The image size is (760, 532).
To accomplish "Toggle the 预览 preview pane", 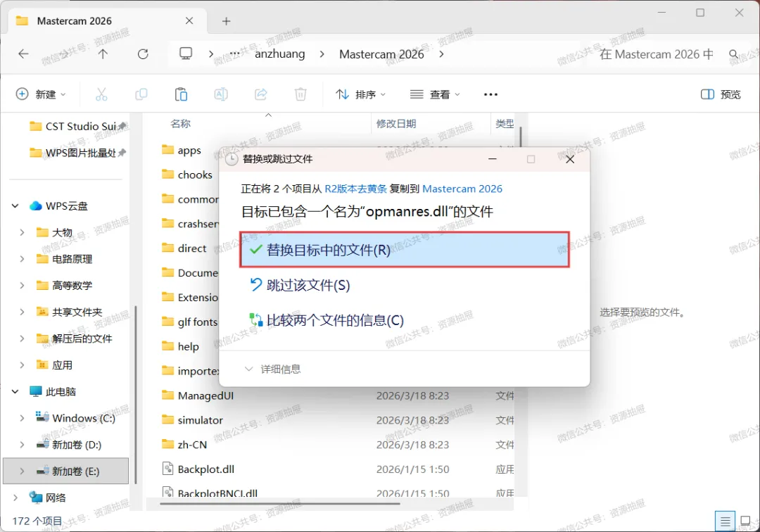I will coord(721,94).
